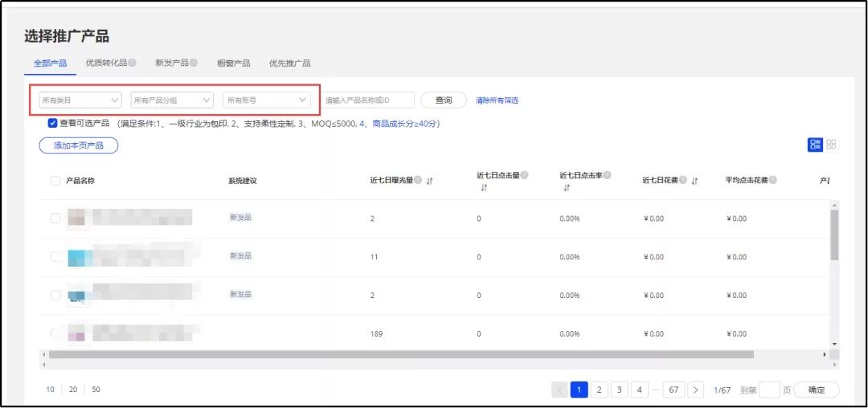The width and height of the screenshot is (868, 408).
Task: Click 确定 page jump button
Action: point(817,390)
